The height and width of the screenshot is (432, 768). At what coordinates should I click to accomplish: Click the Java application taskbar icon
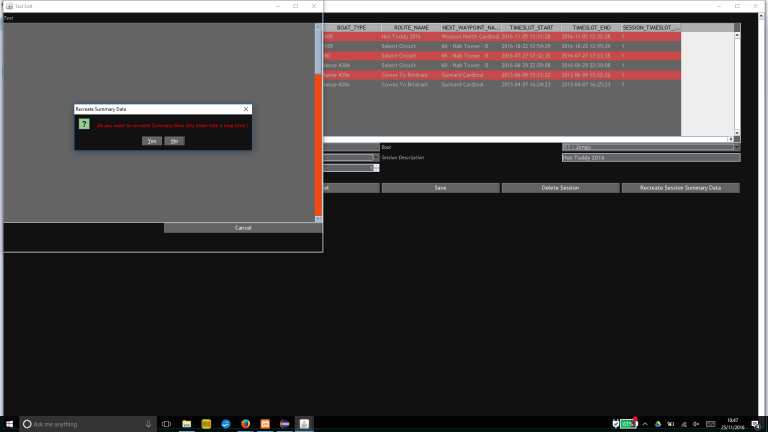pos(304,424)
